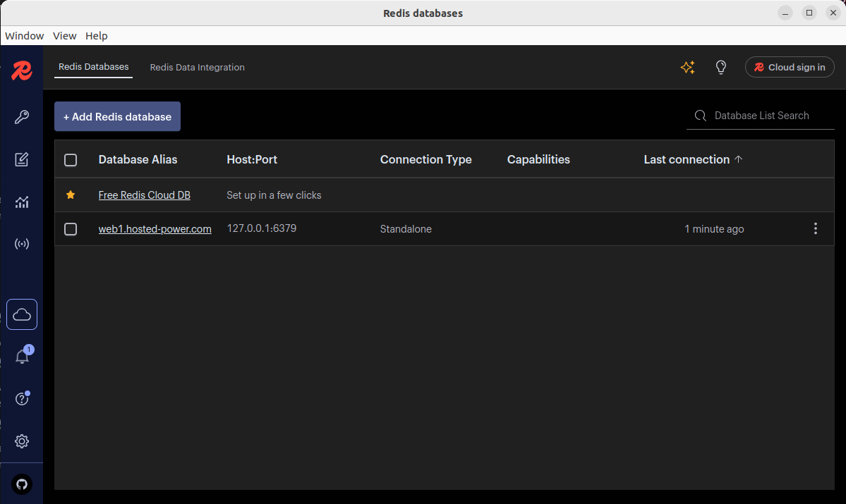Viewport: 846px width, 504px height.
Task: Click the '1 minute ago' last connection cell
Action: 714,229
